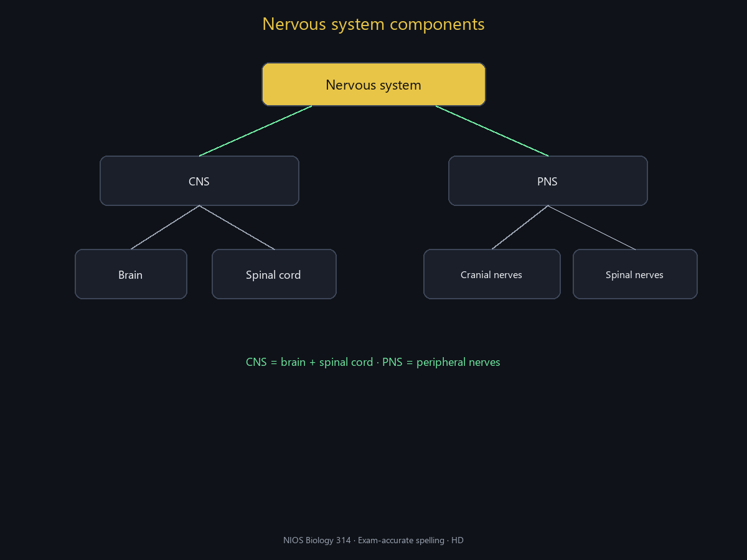
Task: Click the footer 'NIOS Biology 314' text
Action: 317,540
